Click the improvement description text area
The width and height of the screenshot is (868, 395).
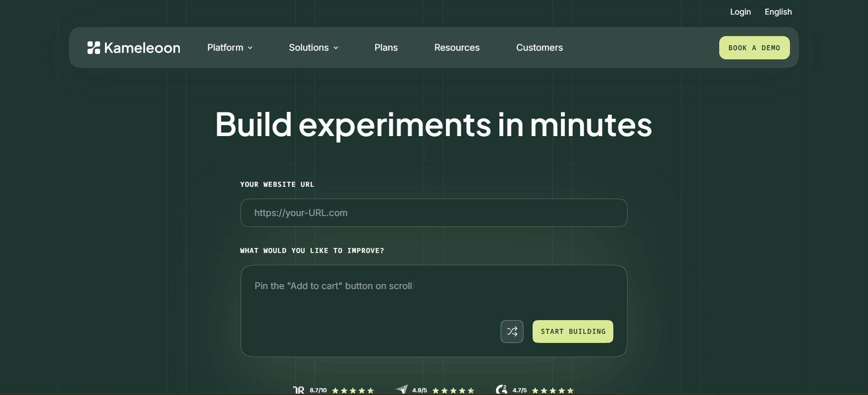[434, 311]
